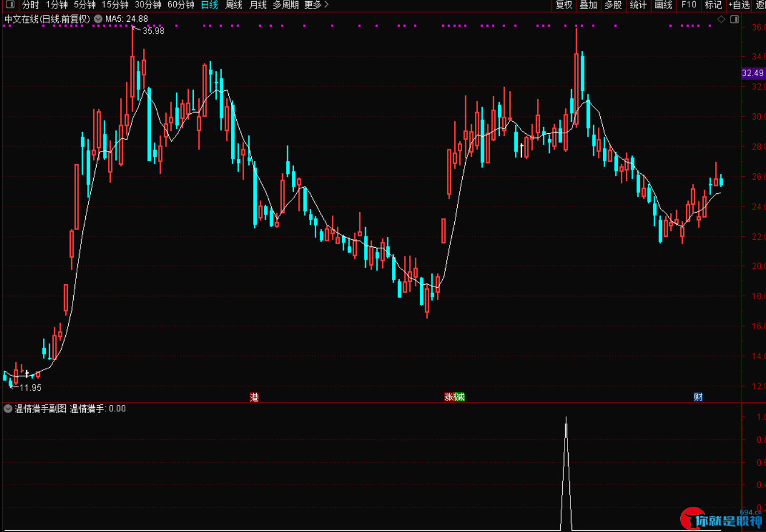The height and width of the screenshot is (532, 766).
Task: Switch to 15分钟 period tab
Action: [115, 5]
